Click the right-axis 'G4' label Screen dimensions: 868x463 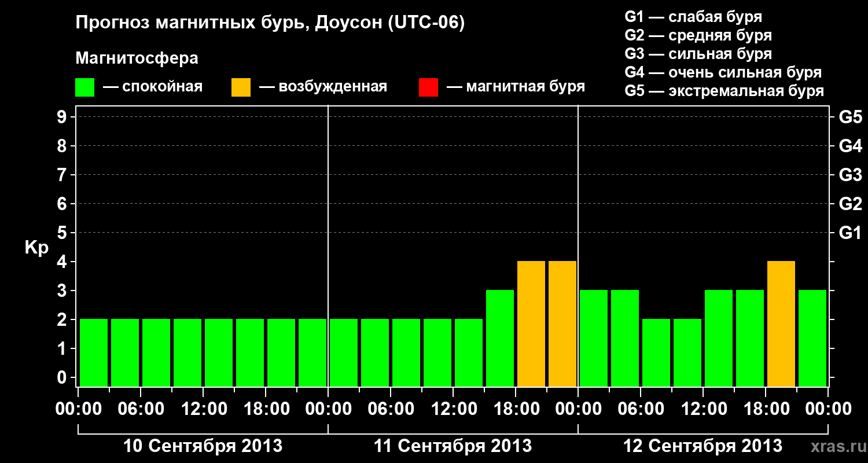click(851, 146)
